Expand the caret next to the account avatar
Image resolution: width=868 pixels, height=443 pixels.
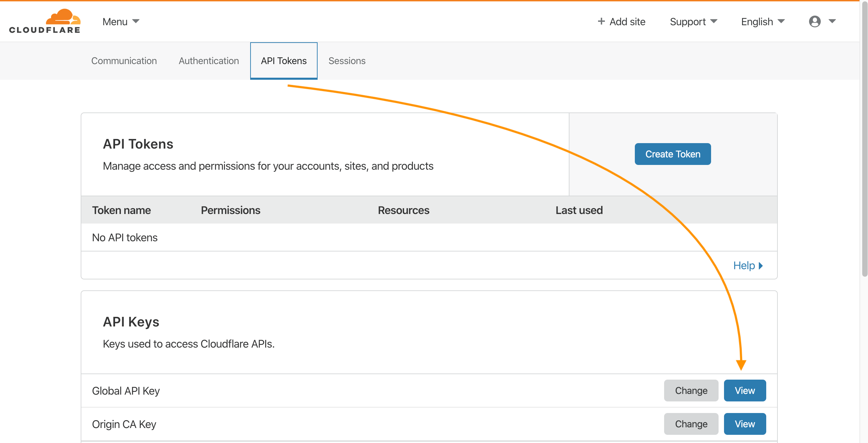point(832,21)
